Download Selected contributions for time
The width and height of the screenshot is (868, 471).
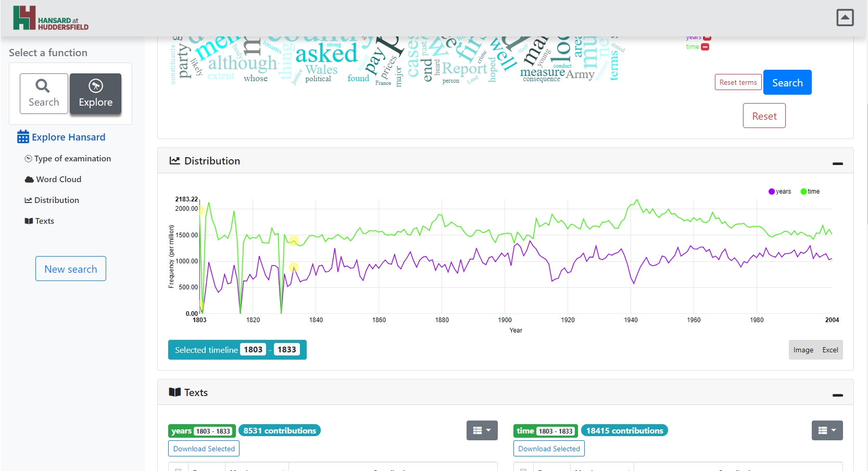click(x=548, y=448)
